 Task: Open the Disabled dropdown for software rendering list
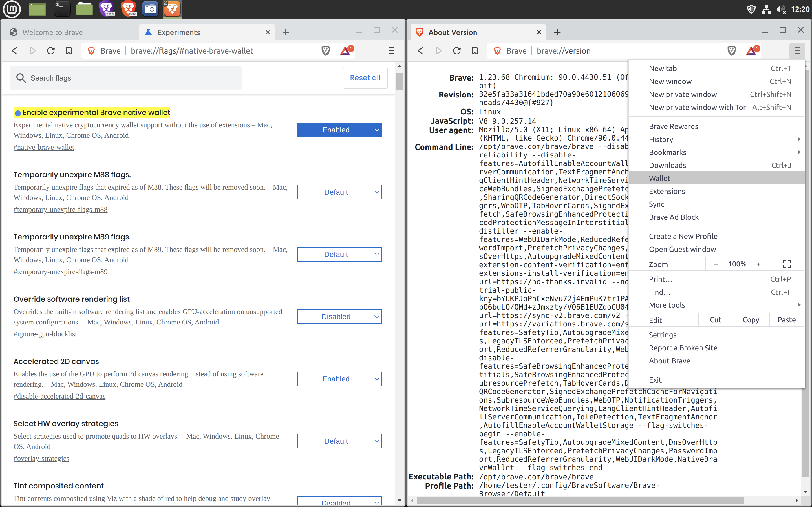(x=339, y=316)
